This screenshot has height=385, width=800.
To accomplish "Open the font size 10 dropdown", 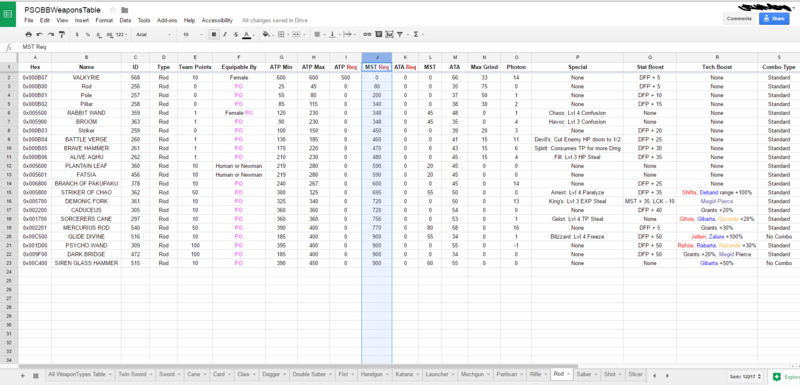I will pyautogui.click(x=192, y=35).
